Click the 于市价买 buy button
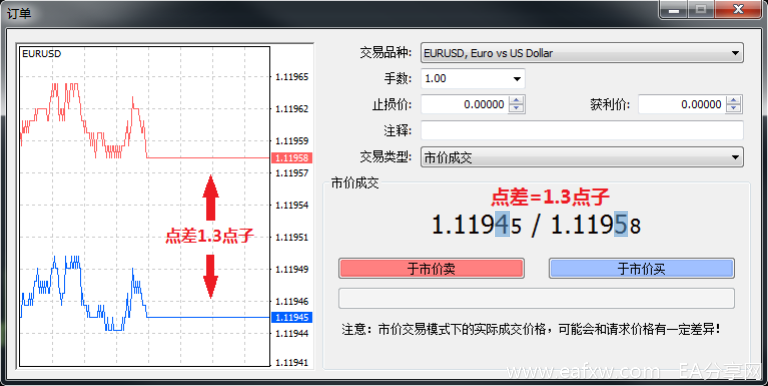This screenshot has height=386, width=768. [642, 268]
